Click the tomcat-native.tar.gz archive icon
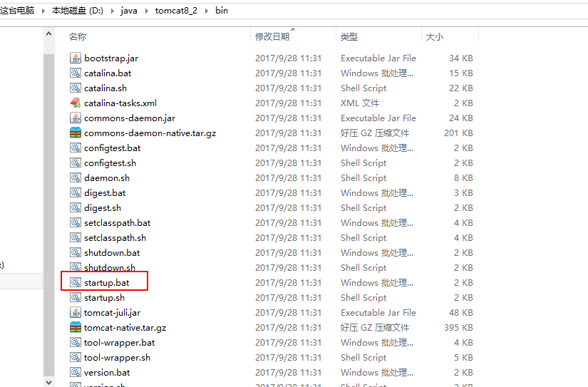Viewport: 588px width, 387px height. [76, 327]
